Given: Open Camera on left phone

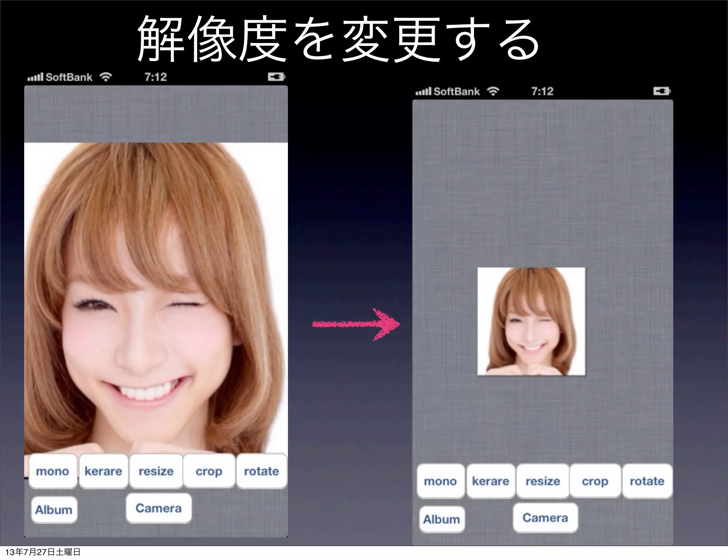Looking at the screenshot, I should coord(159,508).
